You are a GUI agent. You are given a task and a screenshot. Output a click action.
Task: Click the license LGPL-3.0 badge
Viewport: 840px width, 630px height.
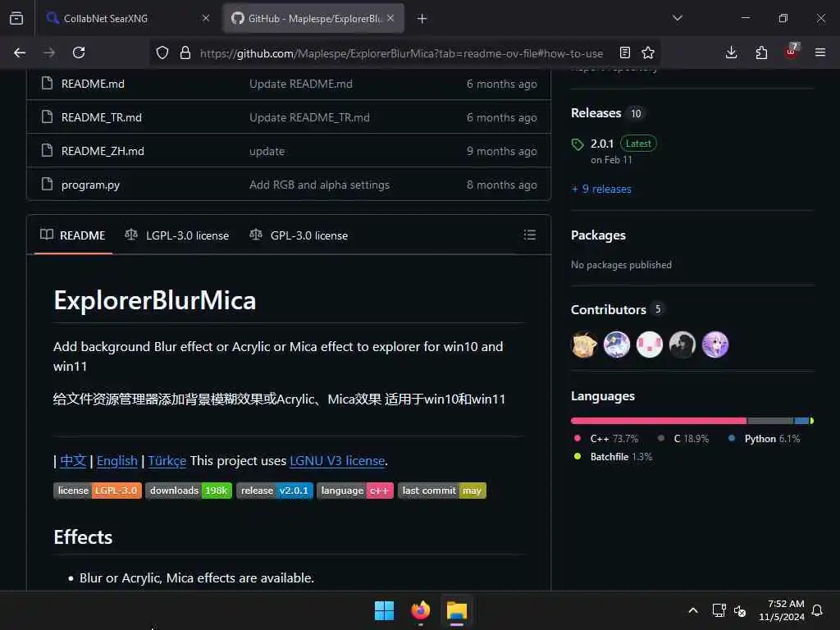click(x=98, y=491)
